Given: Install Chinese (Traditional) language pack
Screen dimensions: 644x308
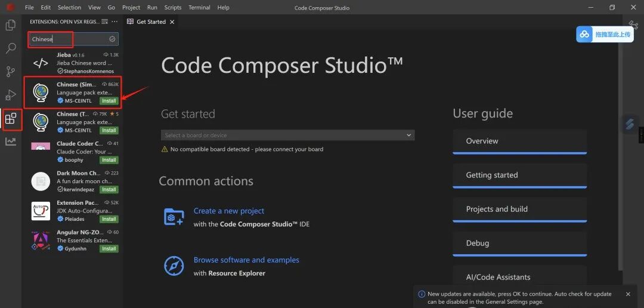Looking at the screenshot, I should pos(109,130).
